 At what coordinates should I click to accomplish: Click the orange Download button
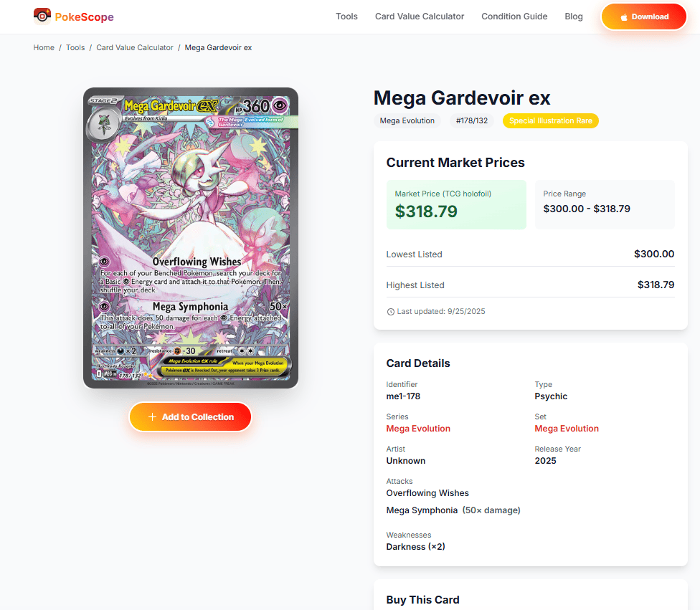pyautogui.click(x=643, y=16)
